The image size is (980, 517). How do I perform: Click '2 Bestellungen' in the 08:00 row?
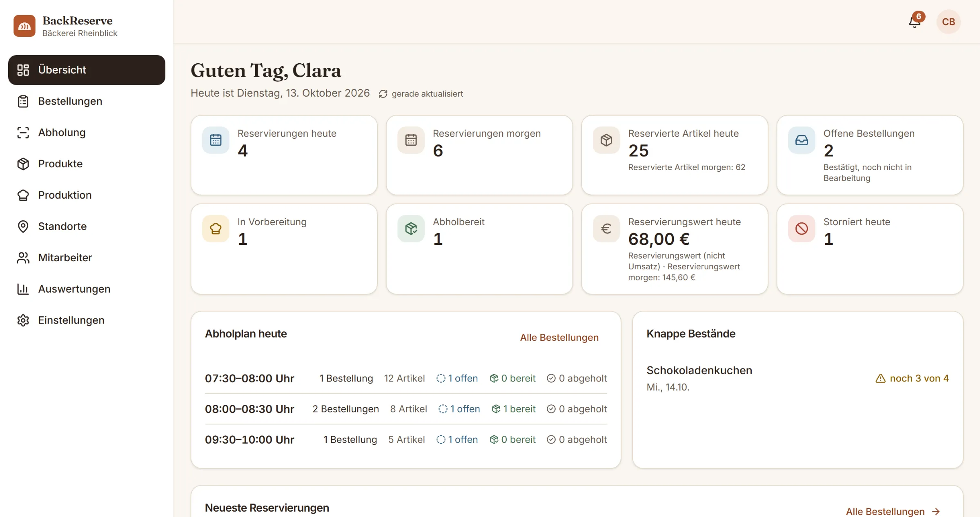pyautogui.click(x=345, y=409)
